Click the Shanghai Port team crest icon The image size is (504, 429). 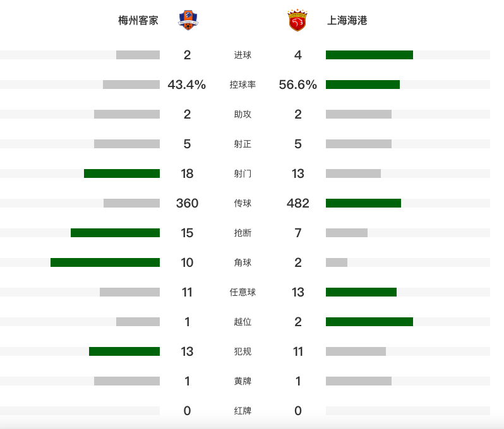point(297,20)
